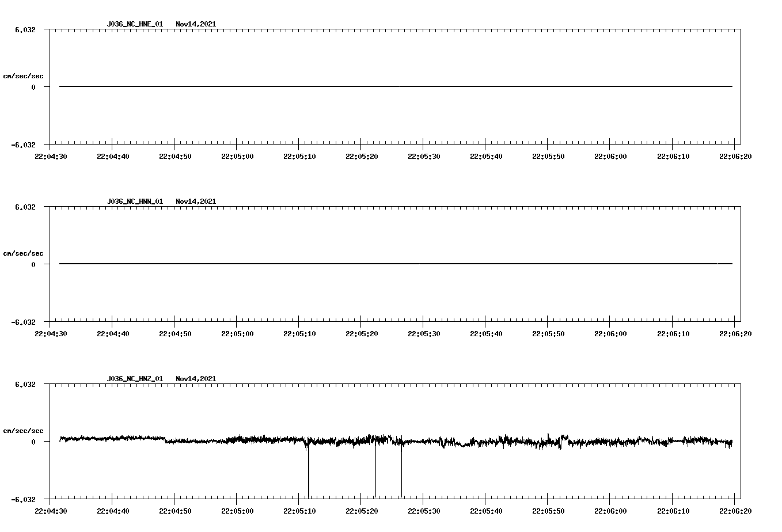The width and height of the screenshot is (782, 532).
Task: Click the 0 axis value on HNE plot
Action: click(33, 87)
